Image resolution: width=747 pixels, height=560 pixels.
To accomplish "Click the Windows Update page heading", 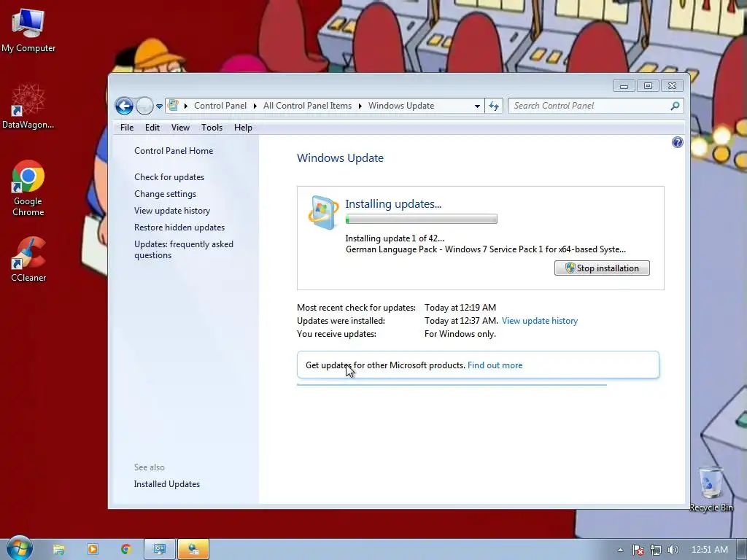I will [x=340, y=158].
